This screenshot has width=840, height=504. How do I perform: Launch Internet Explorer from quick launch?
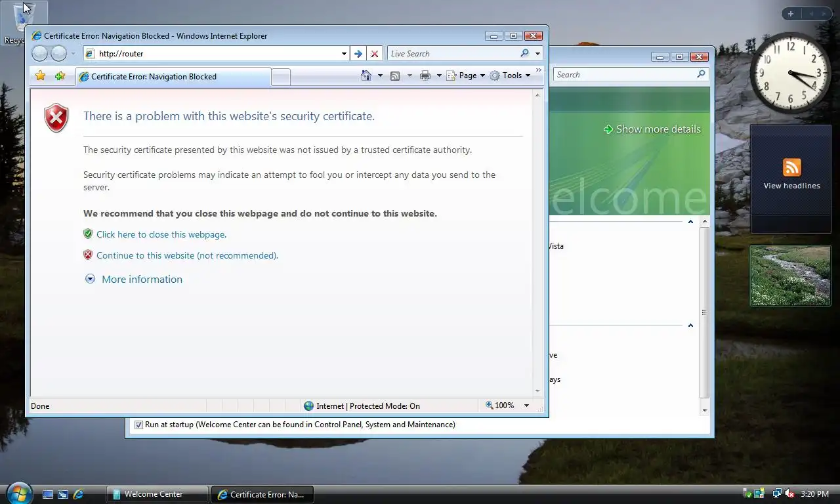coord(78,494)
